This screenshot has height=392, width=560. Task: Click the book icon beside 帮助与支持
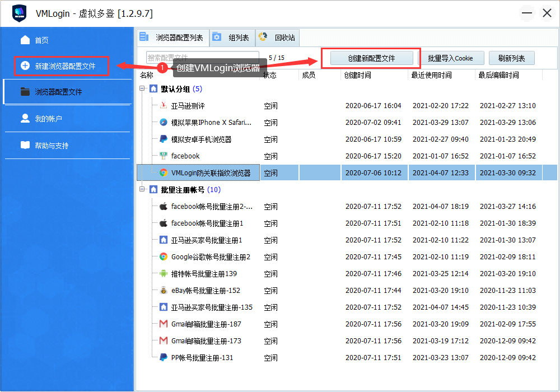pyautogui.click(x=25, y=145)
